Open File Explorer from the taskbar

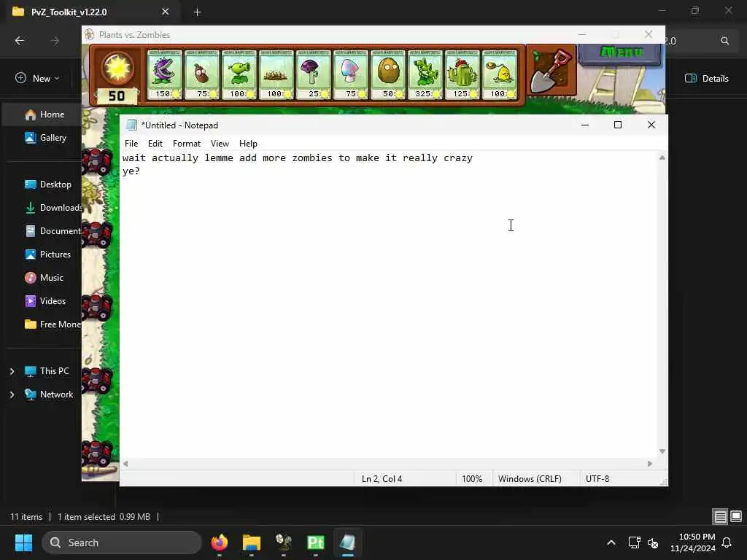click(x=252, y=542)
